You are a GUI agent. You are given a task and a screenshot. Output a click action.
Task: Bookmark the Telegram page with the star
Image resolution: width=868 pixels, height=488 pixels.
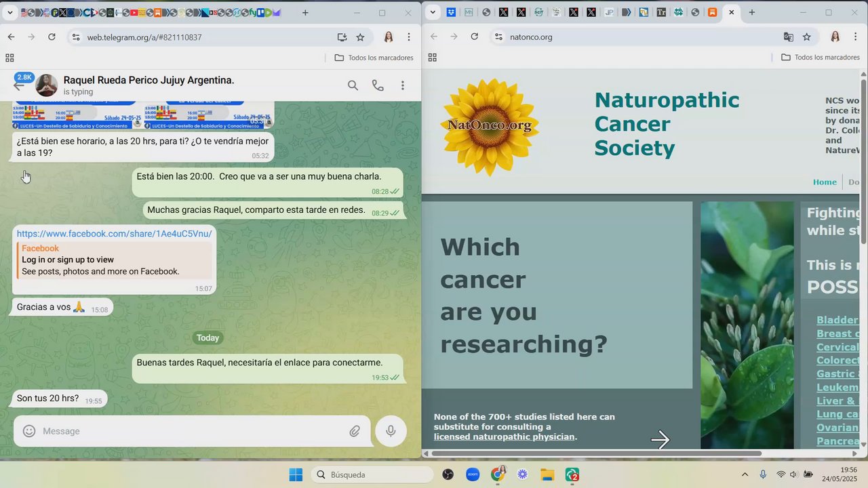(360, 37)
